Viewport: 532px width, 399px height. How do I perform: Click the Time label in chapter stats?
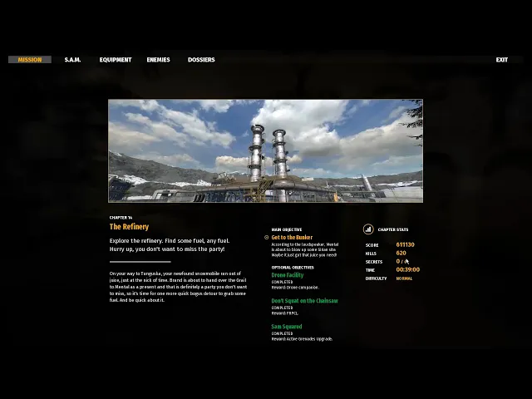coord(370,270)
